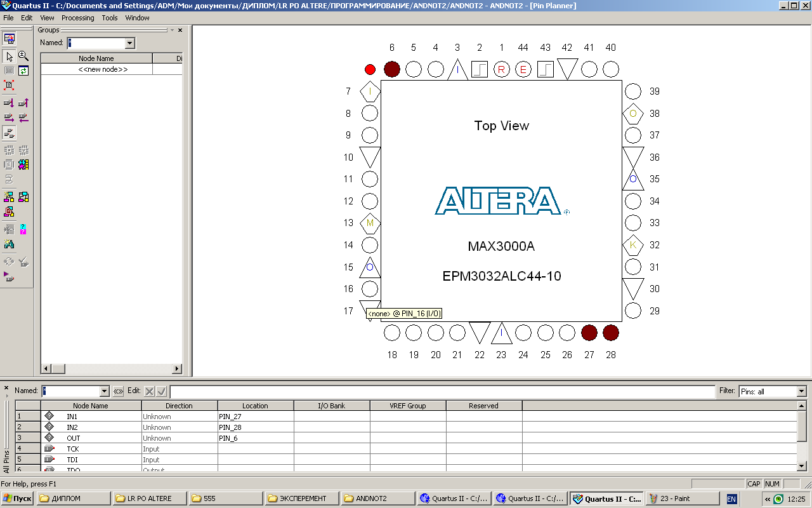Click the colorful puzzle-piece toolbar icon
The image size is (812, 508).
(23, 164)
